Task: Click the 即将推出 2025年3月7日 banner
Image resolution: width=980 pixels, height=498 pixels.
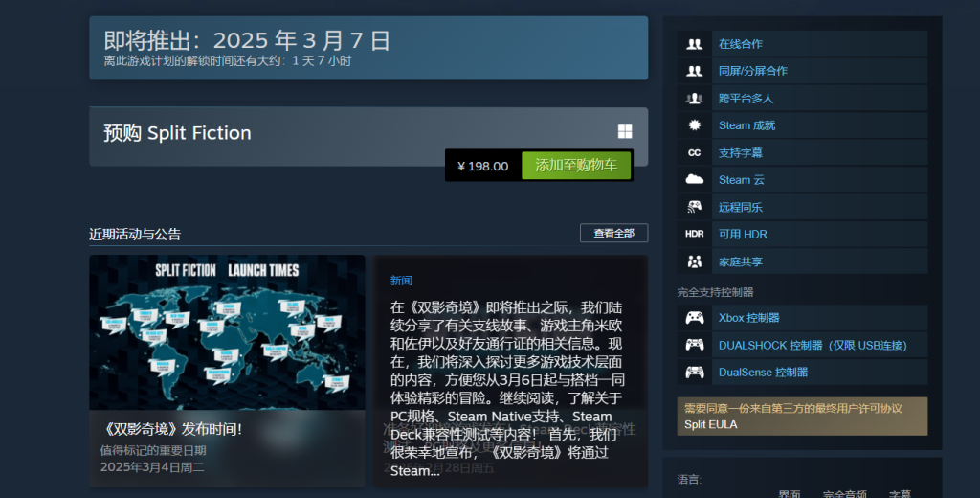Action: (x=368, y=48)
